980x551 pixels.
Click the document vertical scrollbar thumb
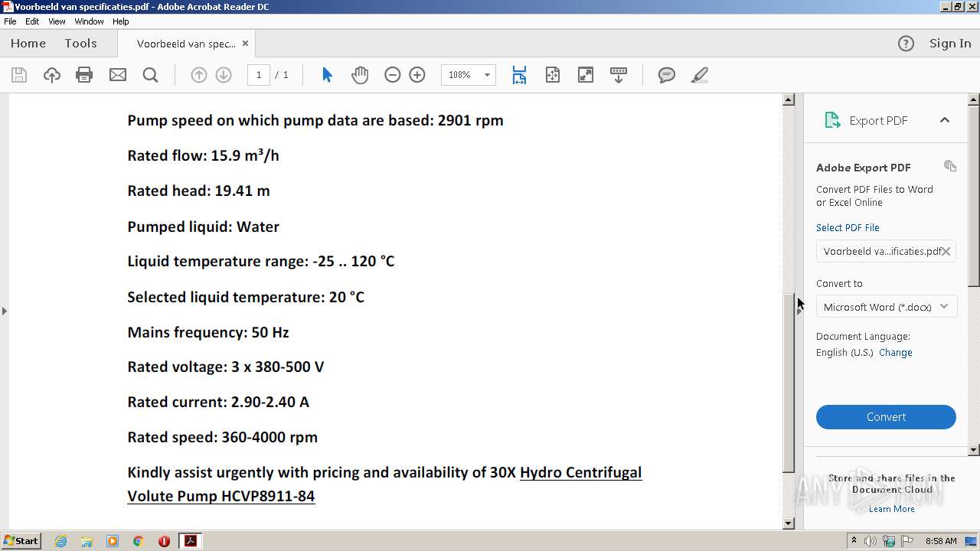(x=789, y=383)
